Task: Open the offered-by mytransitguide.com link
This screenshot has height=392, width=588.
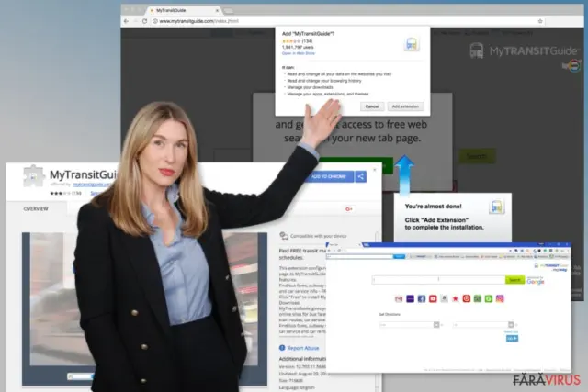Action: pyautogui.click(x=92, y=185)
